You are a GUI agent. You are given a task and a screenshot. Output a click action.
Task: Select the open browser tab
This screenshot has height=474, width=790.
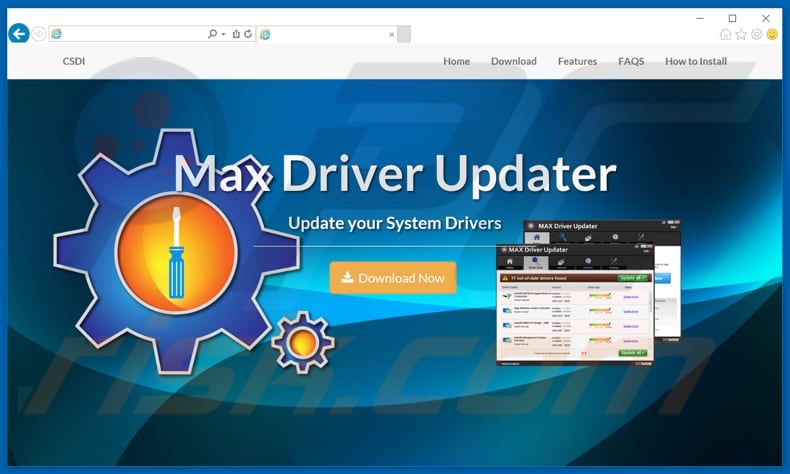tap(327, 34)
